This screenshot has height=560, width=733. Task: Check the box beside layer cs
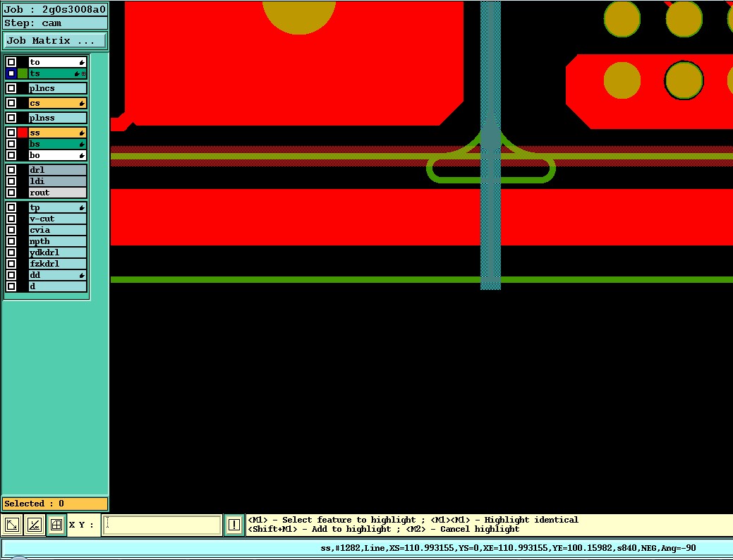point(11,103)
